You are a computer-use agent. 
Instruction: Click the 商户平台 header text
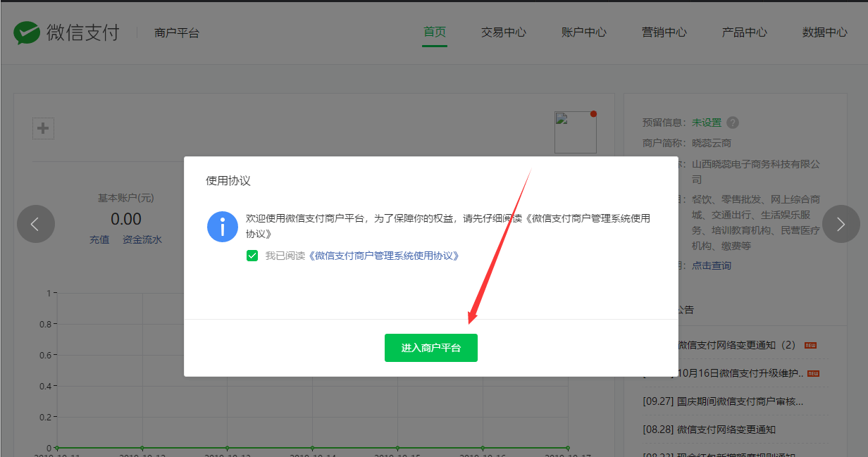[177, 32]
